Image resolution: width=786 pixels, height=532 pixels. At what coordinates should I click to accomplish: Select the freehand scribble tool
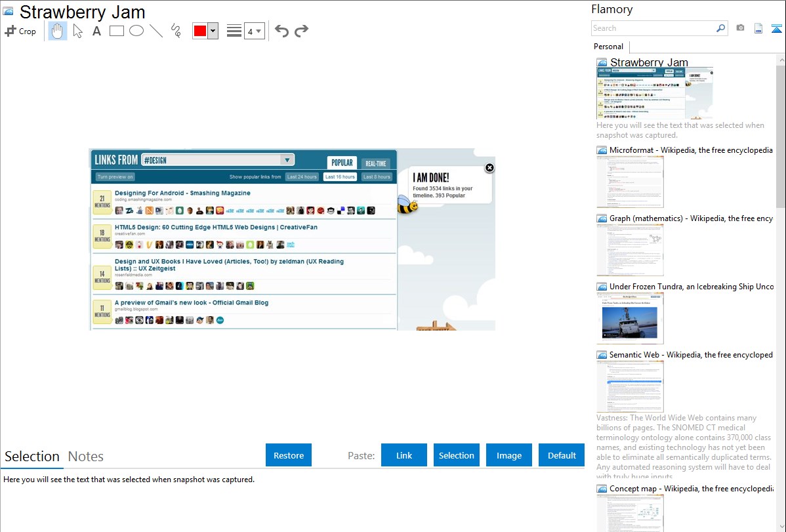[x=176, y=31]
